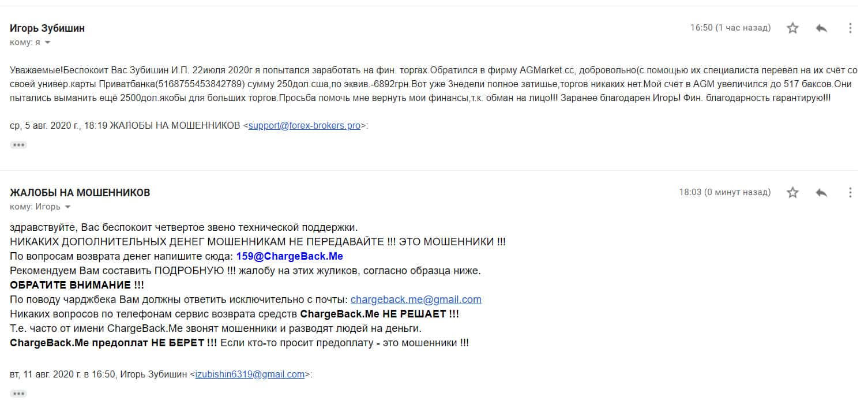868x404 pixels.
Task: Open chargeback.me@gmail.com link
Action: coord(416,300)
